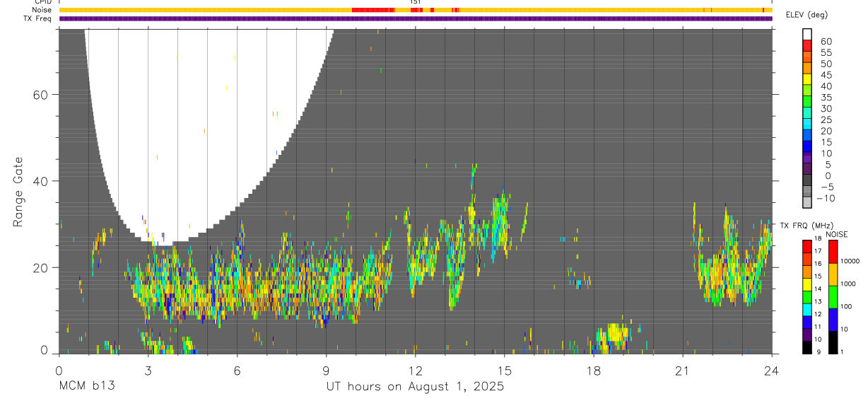Click the Range Gate axis '0' tick label
868x401 pixels.
[x=43, y=351]
